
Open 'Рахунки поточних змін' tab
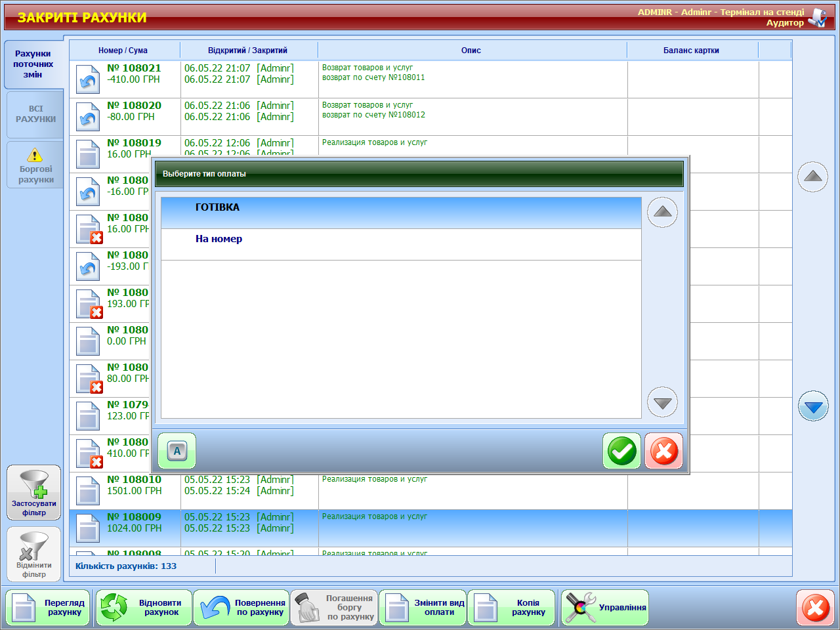coord(33,64)
